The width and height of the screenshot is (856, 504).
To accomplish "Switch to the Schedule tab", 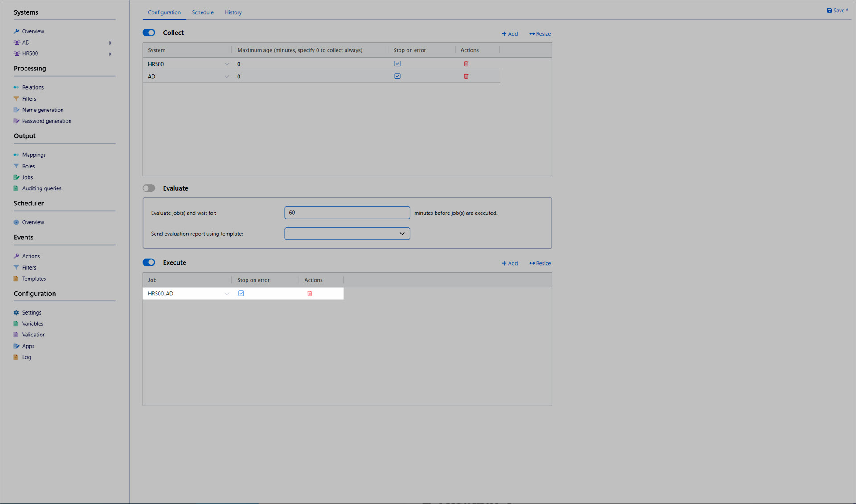I will point(202,12).
